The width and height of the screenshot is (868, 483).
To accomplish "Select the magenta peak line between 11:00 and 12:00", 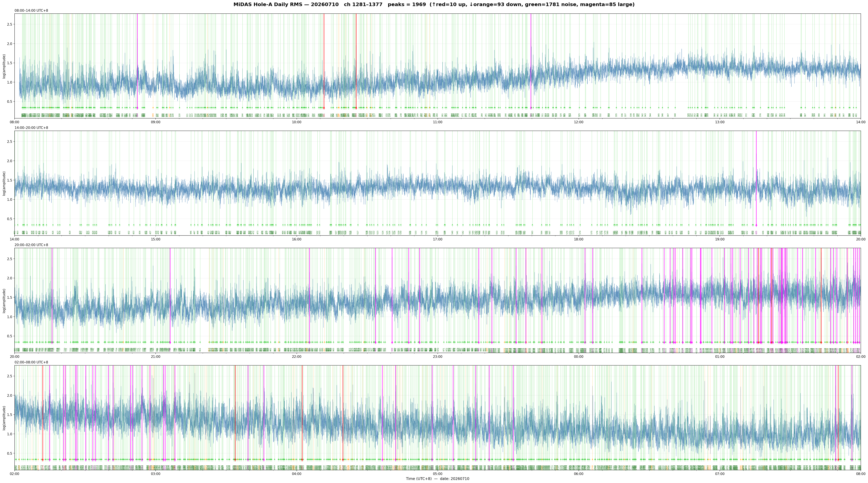I will click(531, 61).
